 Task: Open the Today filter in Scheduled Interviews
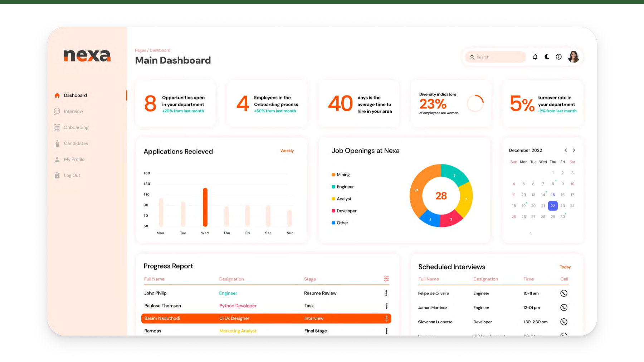click(x=565, y=267)
